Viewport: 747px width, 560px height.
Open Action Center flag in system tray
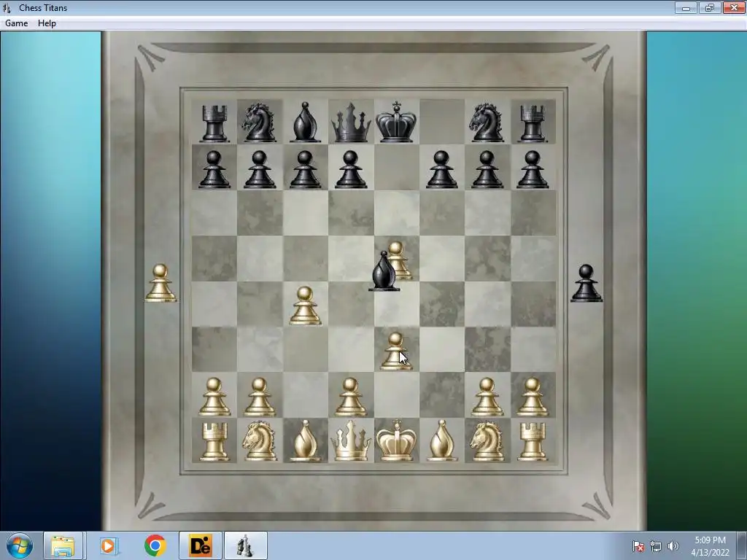(638, 546)
